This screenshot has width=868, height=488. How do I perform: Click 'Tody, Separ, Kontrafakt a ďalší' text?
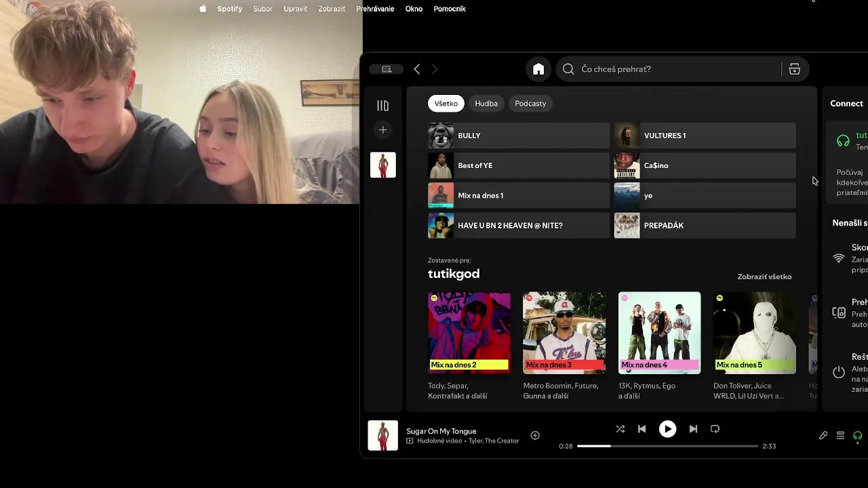tap(458, 390)
